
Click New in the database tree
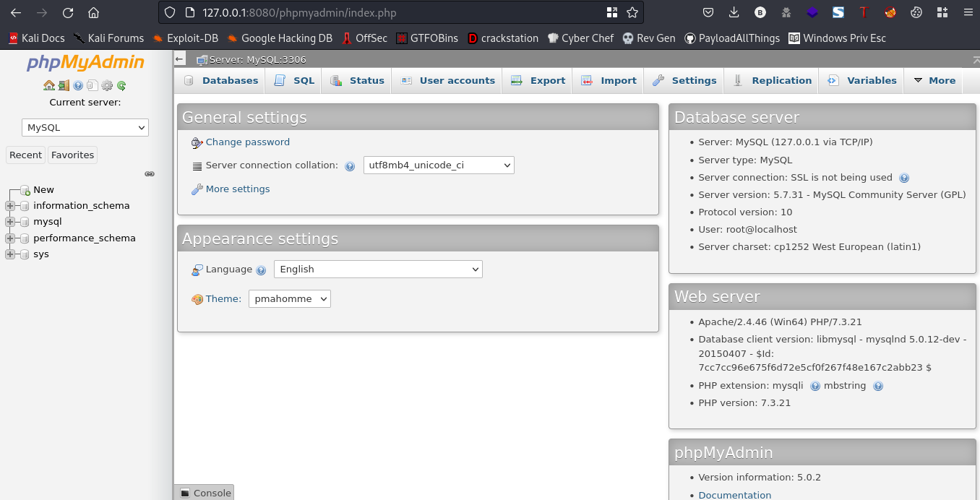pyautogui.click(x=43, y=190)
